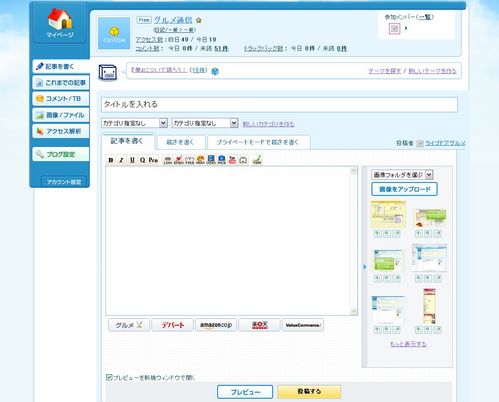
Task: Apply Pre preformatted text formatting
Action: [x=153, y=160]
